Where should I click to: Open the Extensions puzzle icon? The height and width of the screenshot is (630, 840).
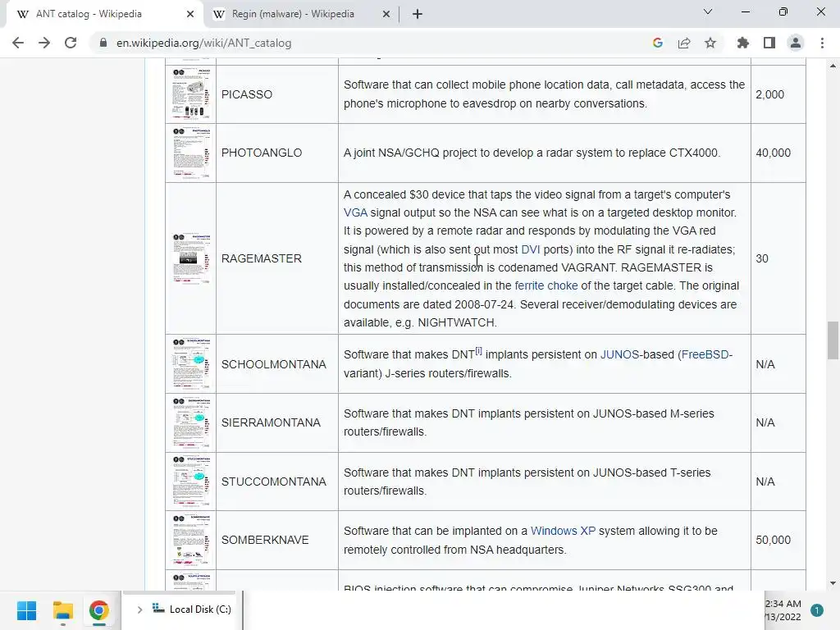pos(743,43)
